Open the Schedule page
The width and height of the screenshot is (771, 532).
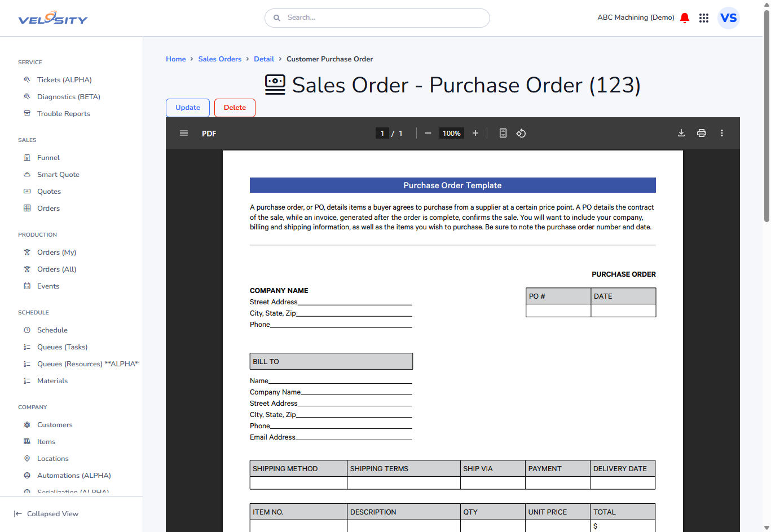(x=52, y=330)
